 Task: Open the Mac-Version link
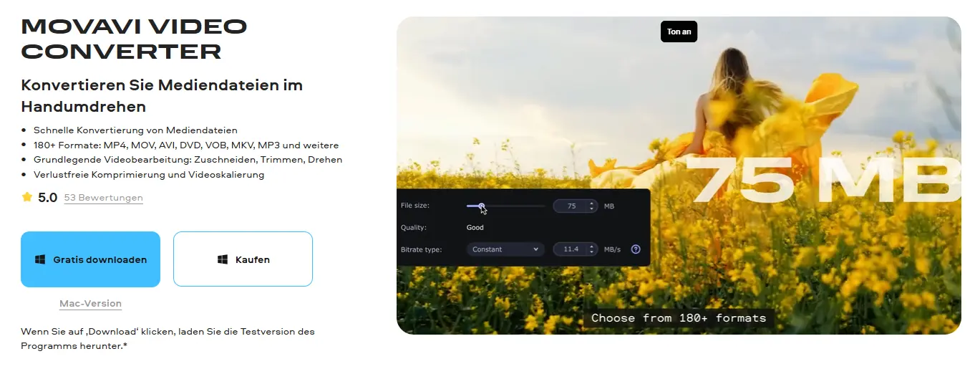click(x=90, y=304)
